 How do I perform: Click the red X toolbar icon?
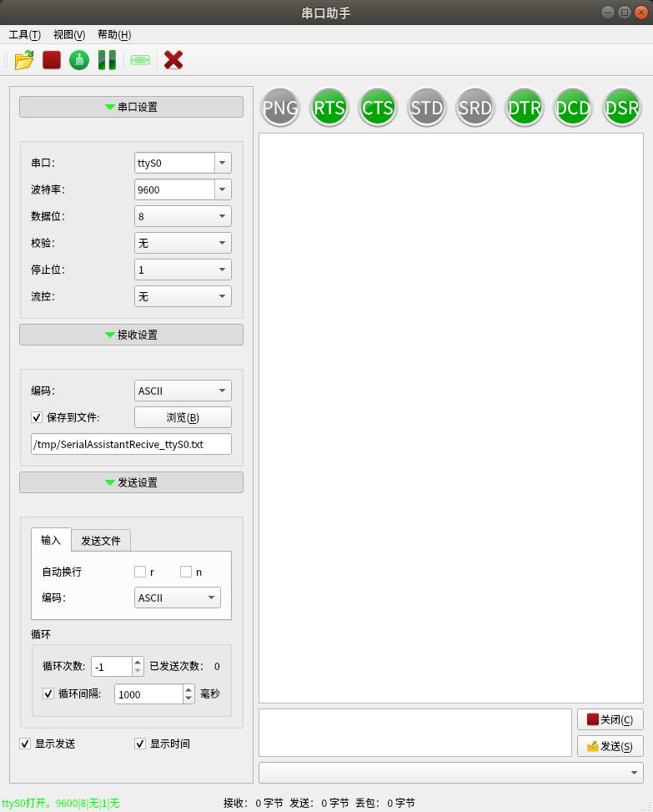173,60
